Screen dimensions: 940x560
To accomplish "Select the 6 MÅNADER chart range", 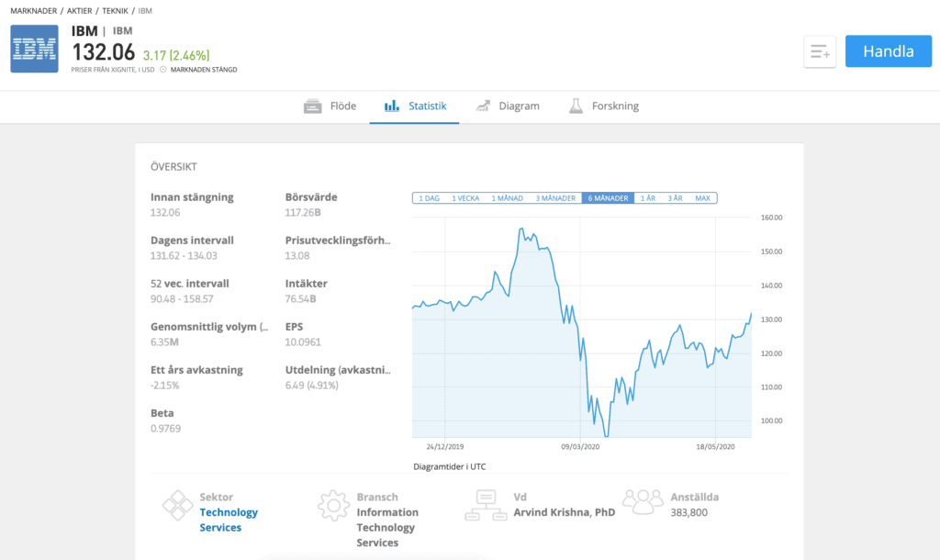I will [x=608, y=198].
